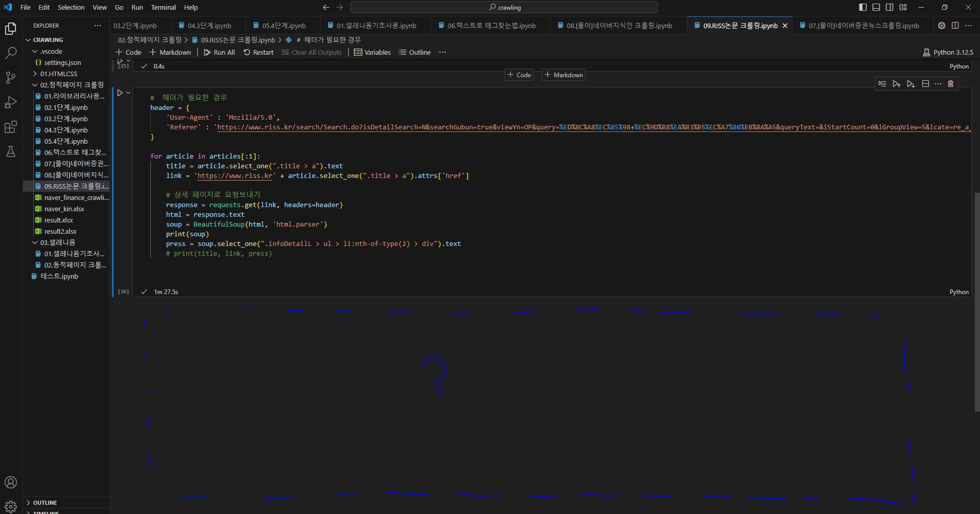Open the notebook Outline
Viewport: 980px width, 514px height.
pyautogui.click(x=415, y=52)
